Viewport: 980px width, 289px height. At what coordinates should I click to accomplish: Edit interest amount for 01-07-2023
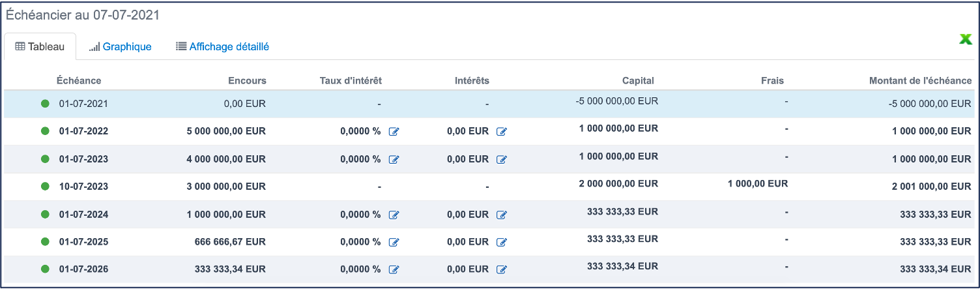click(x=501, y=159)
